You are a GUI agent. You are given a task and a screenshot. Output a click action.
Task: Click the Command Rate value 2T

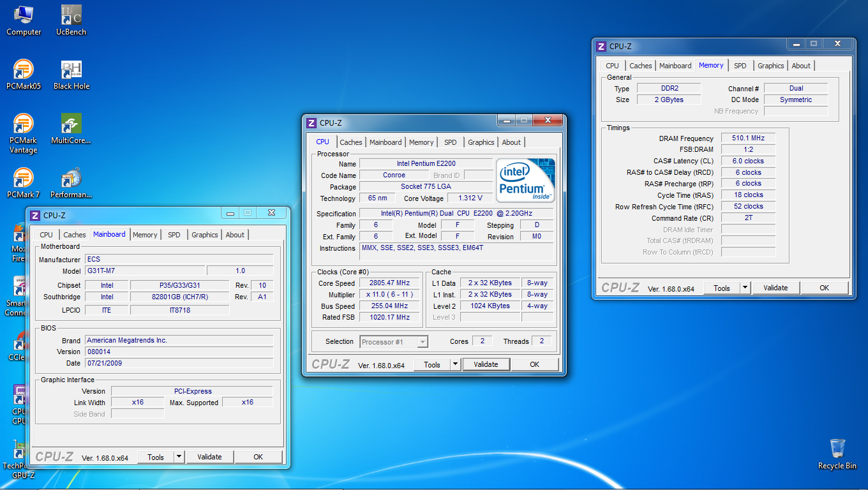[748, 218]
